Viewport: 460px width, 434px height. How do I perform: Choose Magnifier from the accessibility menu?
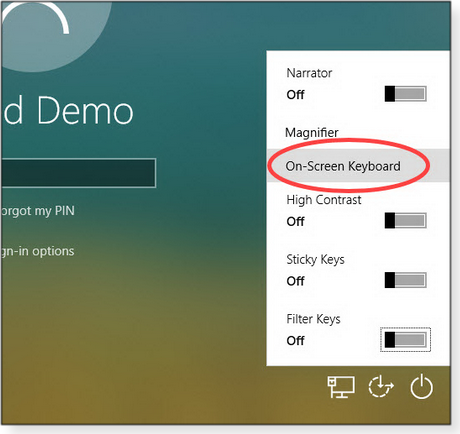pyautogui.click(x=312, y=132)
